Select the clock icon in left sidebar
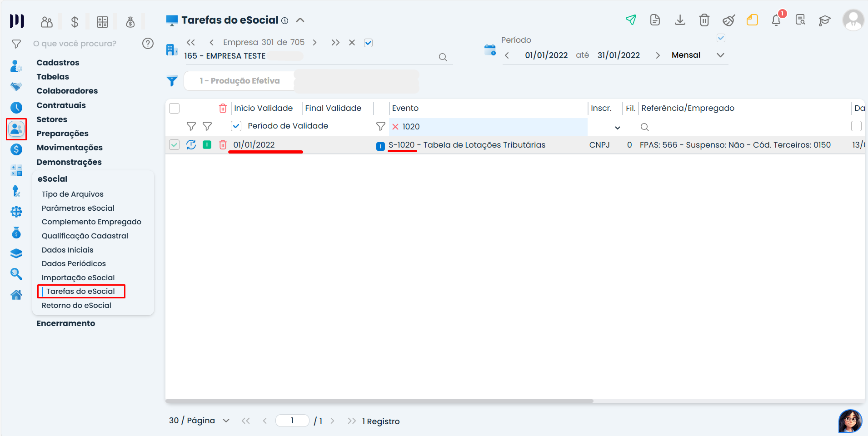 (x=16, y=107)
